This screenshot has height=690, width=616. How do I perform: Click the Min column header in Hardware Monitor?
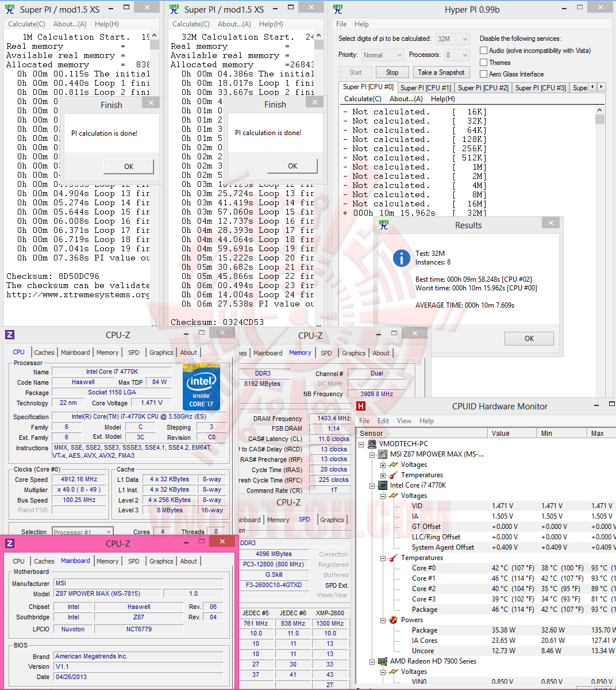coord(562,433)
